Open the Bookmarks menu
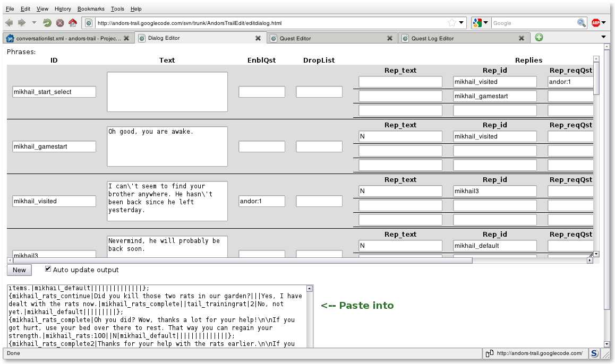The height and width of the screenshot is (364, 615). click(91, 9)
